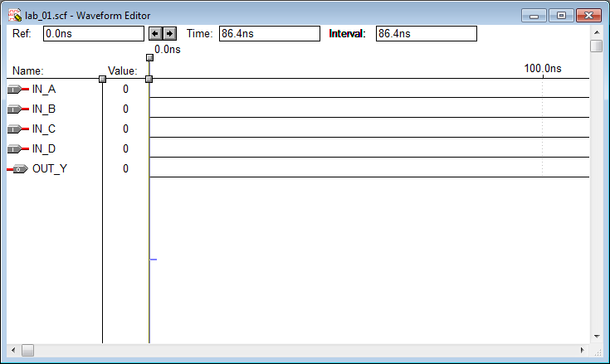
Task: Click the value 0 of IN_D
Action: (125, 148)
